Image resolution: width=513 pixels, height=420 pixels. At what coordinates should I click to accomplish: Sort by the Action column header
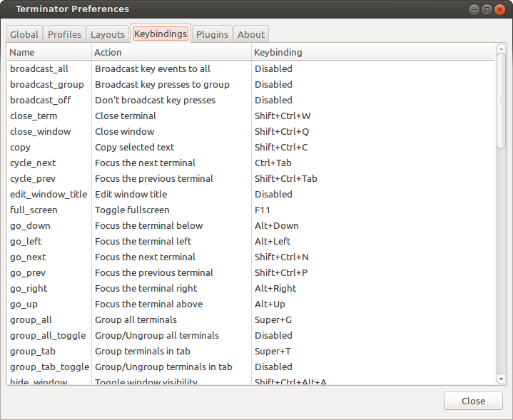(171, 52)
